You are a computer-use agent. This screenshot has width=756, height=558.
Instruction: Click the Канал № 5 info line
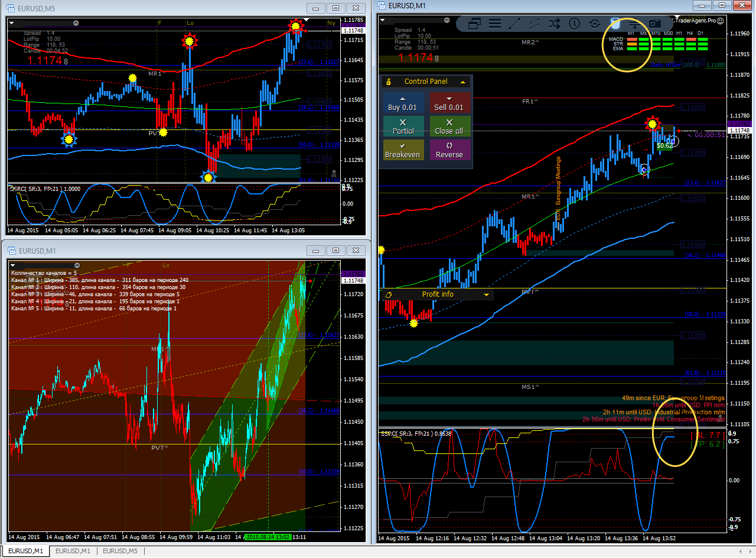tap(93, 308)
